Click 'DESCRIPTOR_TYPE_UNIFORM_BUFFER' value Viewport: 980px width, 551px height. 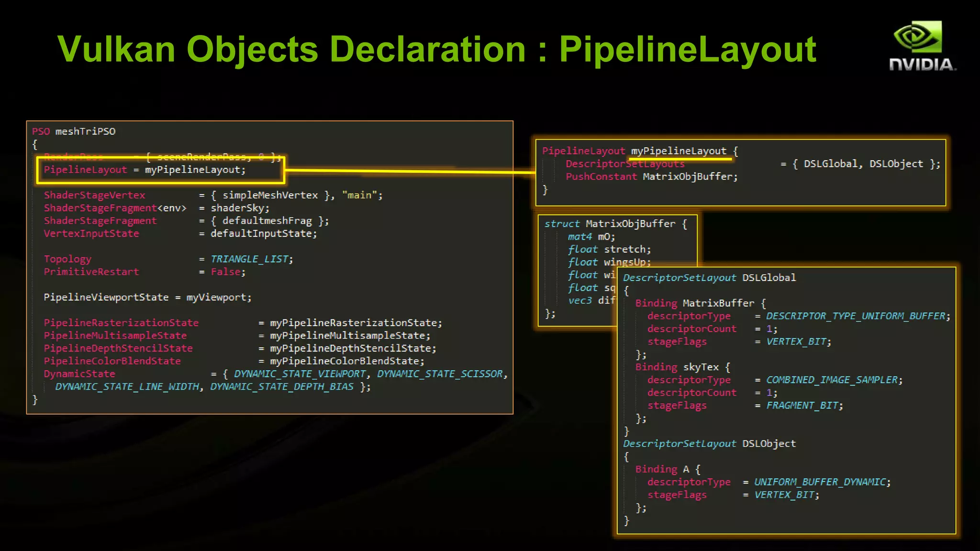click(x=856, y=316)
